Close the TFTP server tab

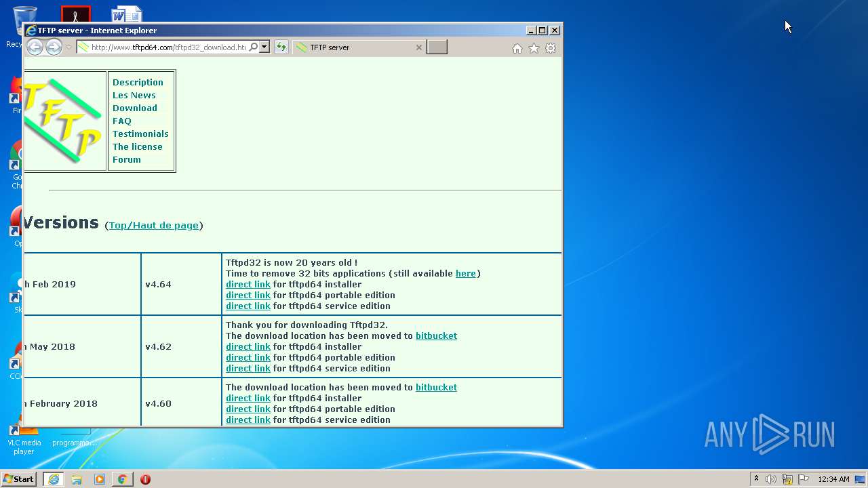click(418, 47)
